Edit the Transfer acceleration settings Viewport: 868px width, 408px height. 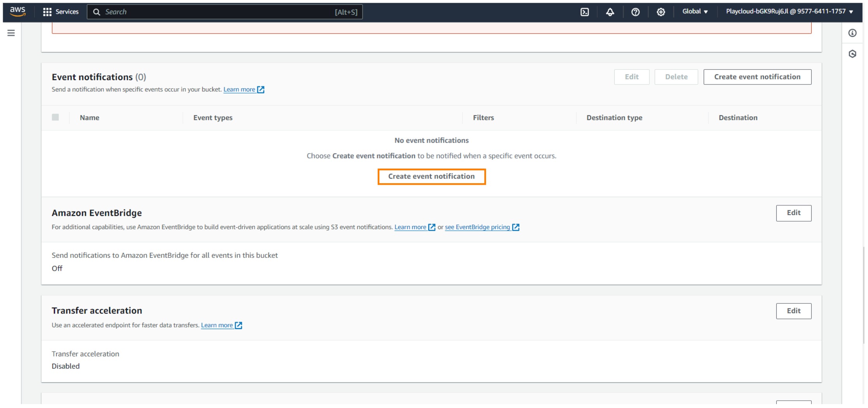tap(793, 311)
